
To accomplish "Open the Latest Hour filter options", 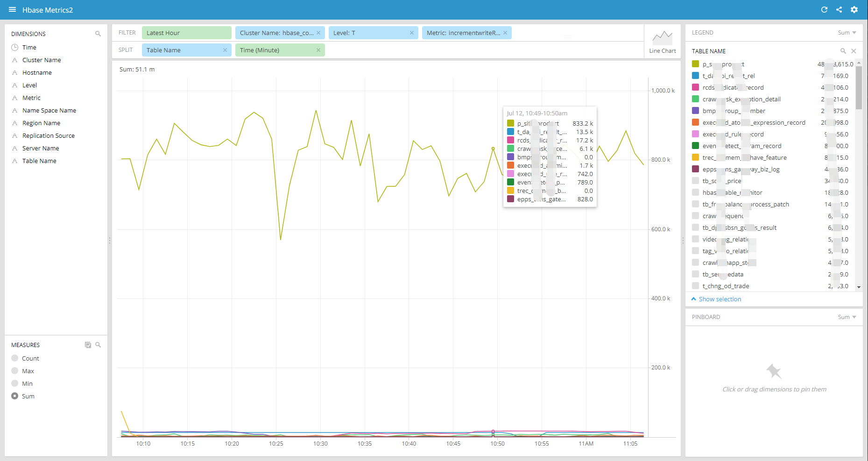I will pos(186,32).
